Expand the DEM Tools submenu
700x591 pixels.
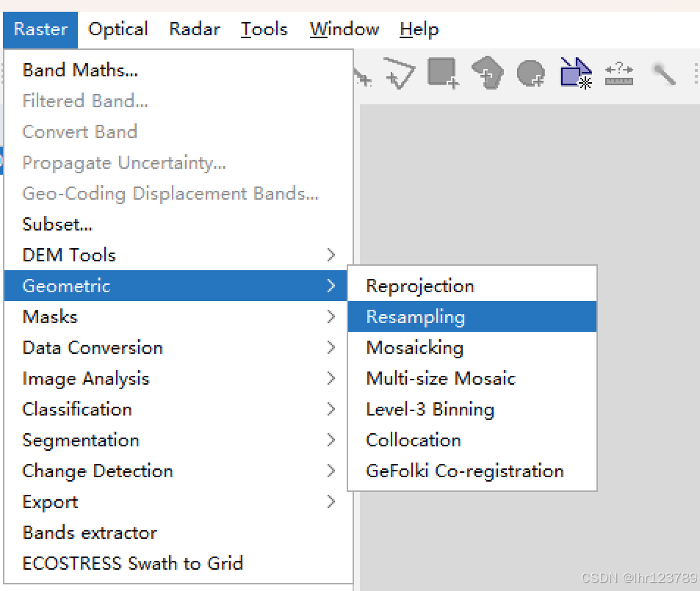pos(178,255)
